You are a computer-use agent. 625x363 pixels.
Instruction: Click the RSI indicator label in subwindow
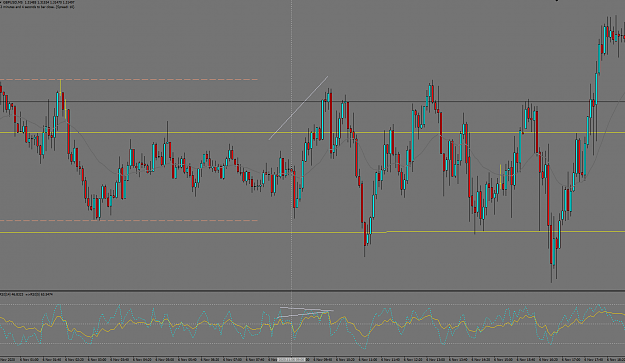click(26, 294)
